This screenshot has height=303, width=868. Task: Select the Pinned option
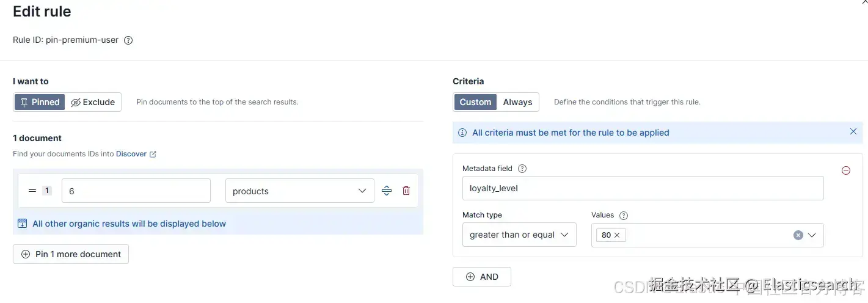[40, 102]
